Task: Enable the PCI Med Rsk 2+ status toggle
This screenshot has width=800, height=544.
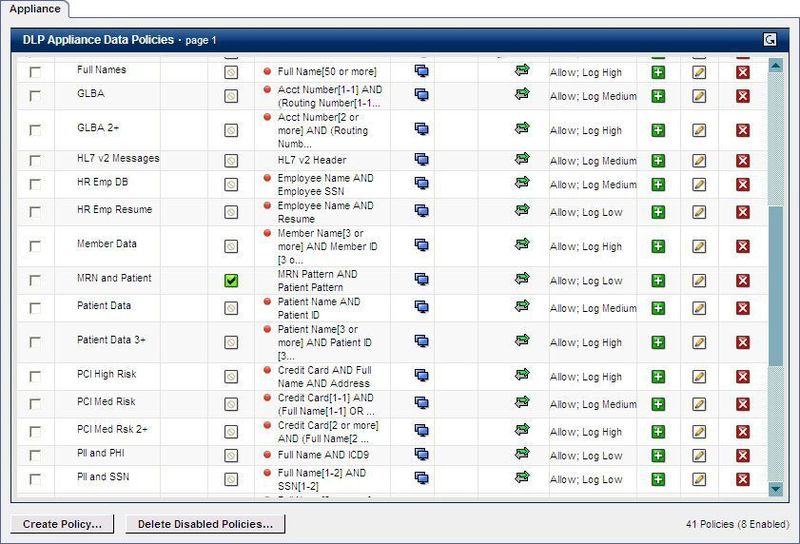Action: coord(231,431)
